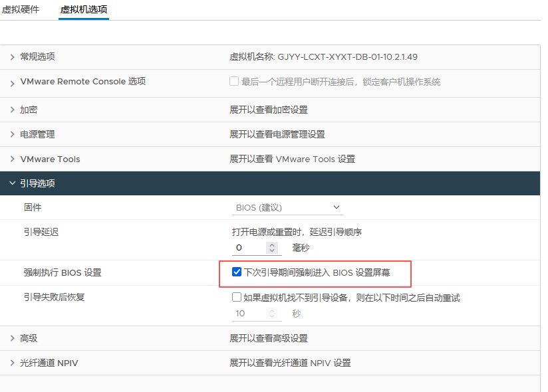Collapse the 引导选项 section
This screenshot has height=392, width=548.
(12, 183)
